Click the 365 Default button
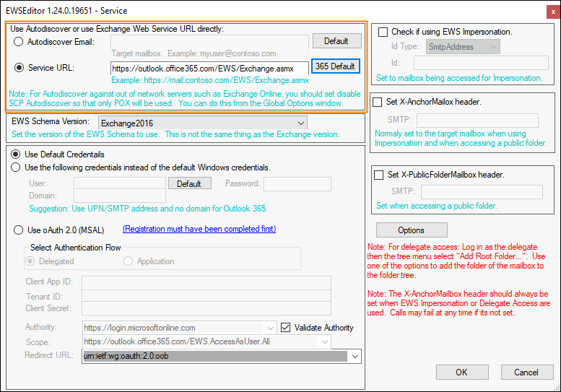561x392 pixels. point(335,66)
